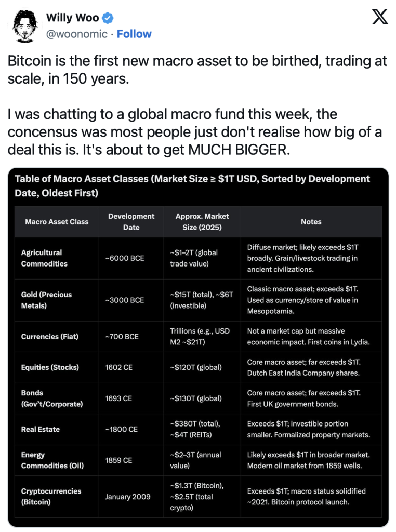Click the Approx. Market Size header
The image size is (396, 532).
(x=202, y=221)
